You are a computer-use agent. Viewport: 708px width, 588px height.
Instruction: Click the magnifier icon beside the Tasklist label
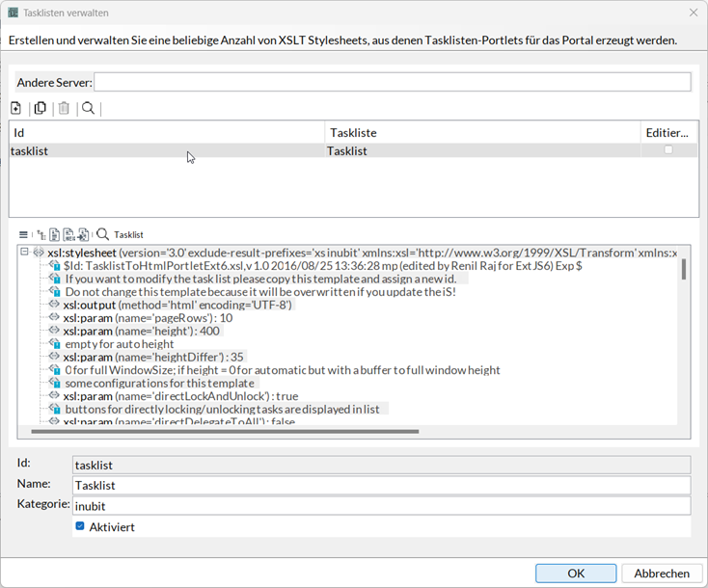[102, 234]
